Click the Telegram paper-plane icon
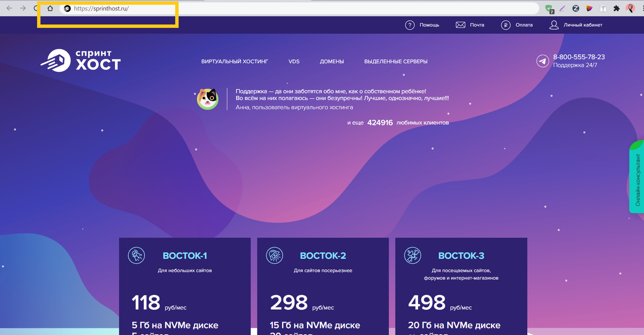 [543, 61]
